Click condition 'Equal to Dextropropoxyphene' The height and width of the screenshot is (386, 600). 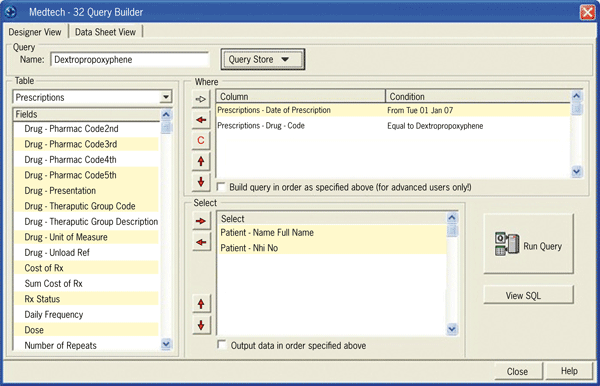pos(435,126)
